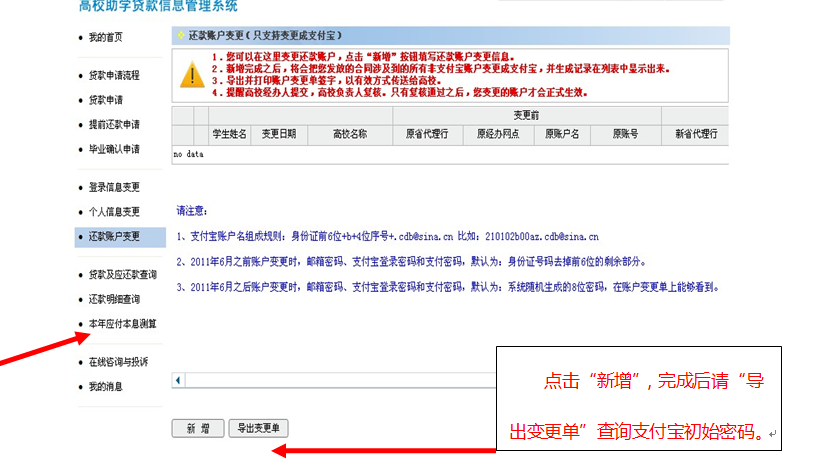Screen dimensions: 840x466
Task: Select 贷款申请 in the left menu
Action: 106,100
